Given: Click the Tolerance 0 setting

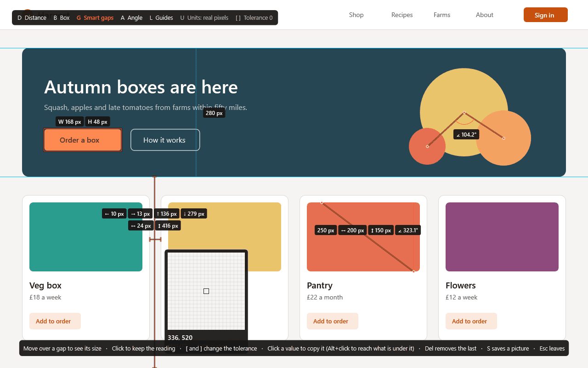Looking at the screenshot, I should (x=254, y=18).
